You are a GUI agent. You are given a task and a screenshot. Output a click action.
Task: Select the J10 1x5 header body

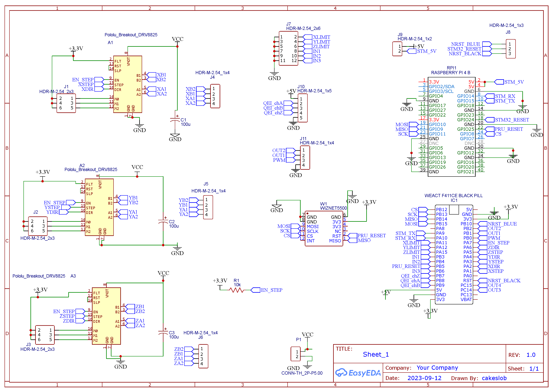(303, 108)
